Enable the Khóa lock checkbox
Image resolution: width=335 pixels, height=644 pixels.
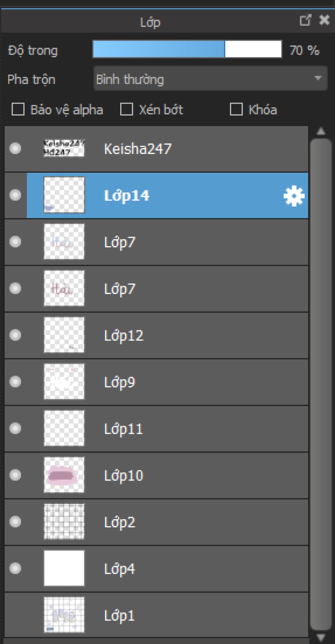236,110
